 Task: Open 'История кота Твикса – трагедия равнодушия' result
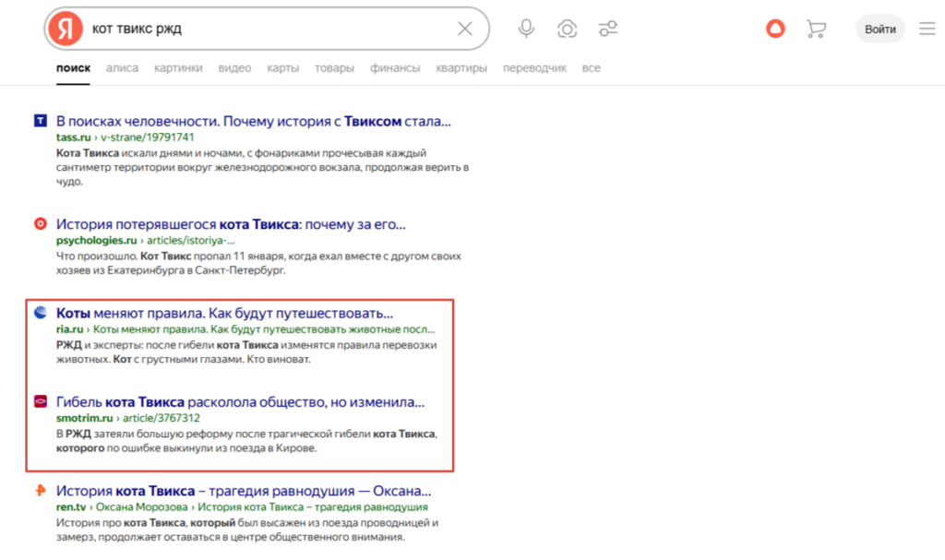click(x=244, y=491)
